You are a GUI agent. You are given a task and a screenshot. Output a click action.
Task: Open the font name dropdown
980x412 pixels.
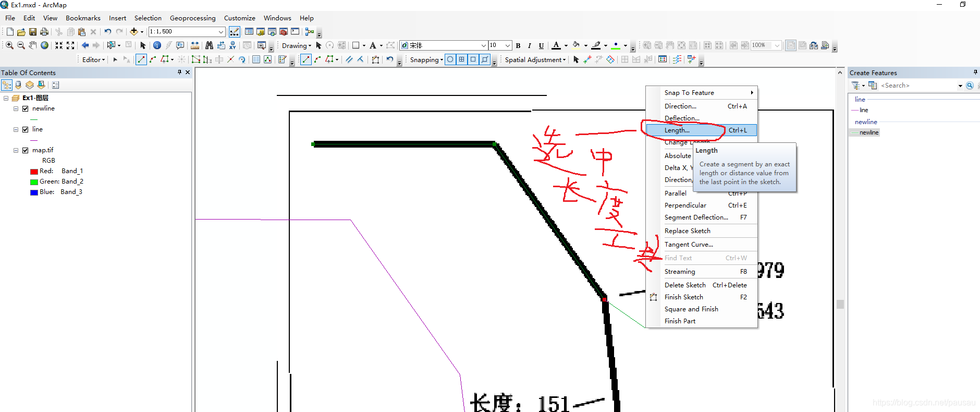coord(483,45)
